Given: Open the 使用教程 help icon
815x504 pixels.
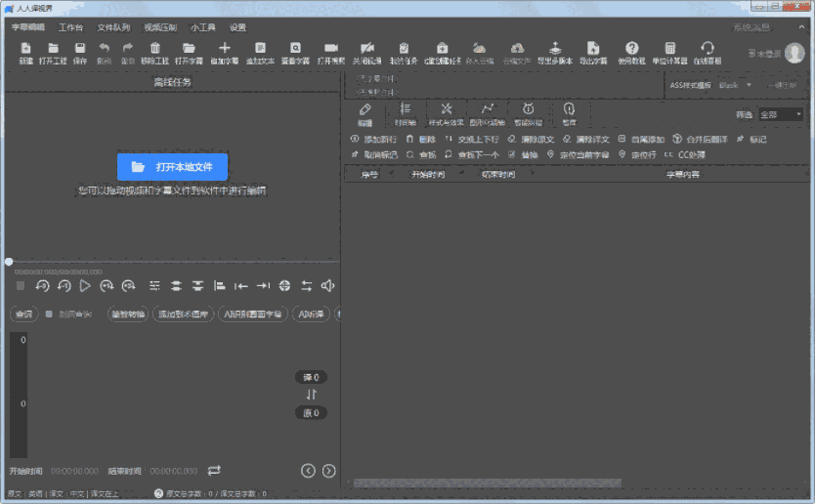Looking at the screenshot, I should [632, 51].
